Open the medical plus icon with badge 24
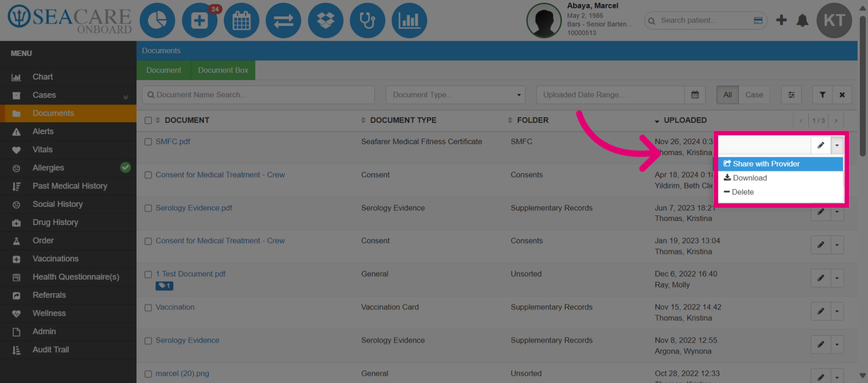The height and width of the screenshot is (383, 868). pyautogui.click(x=199, y=21)
